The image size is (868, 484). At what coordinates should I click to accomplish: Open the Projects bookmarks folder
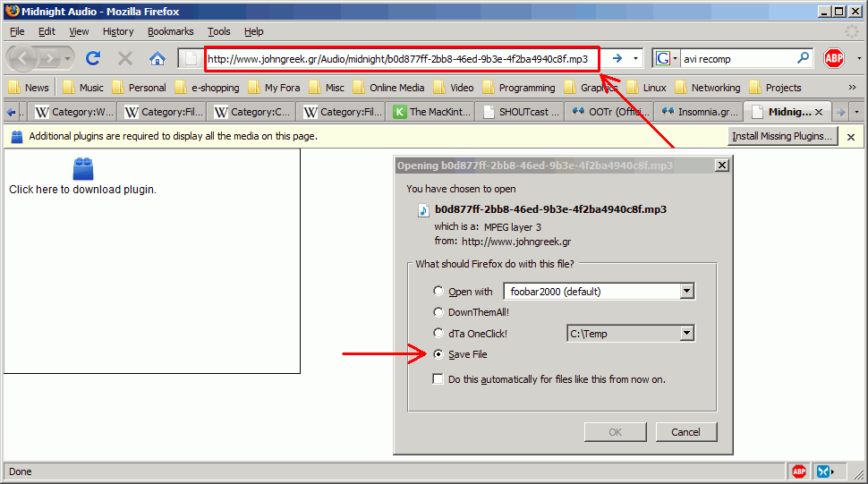point(775,88)
